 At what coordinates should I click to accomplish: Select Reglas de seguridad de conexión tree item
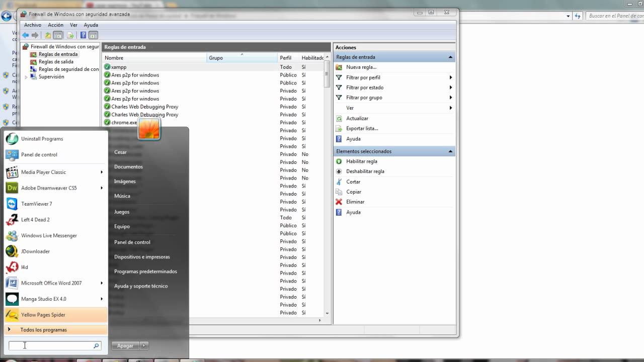click(x=68, y=69)
